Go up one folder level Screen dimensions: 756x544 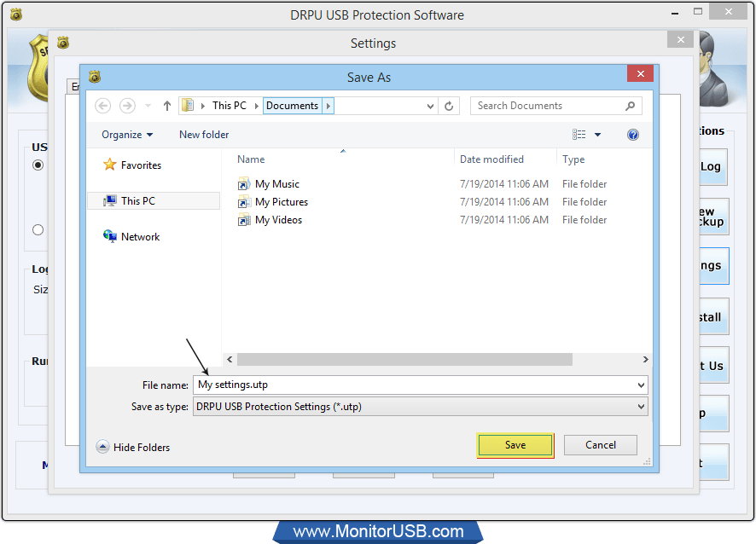(167, 106)
